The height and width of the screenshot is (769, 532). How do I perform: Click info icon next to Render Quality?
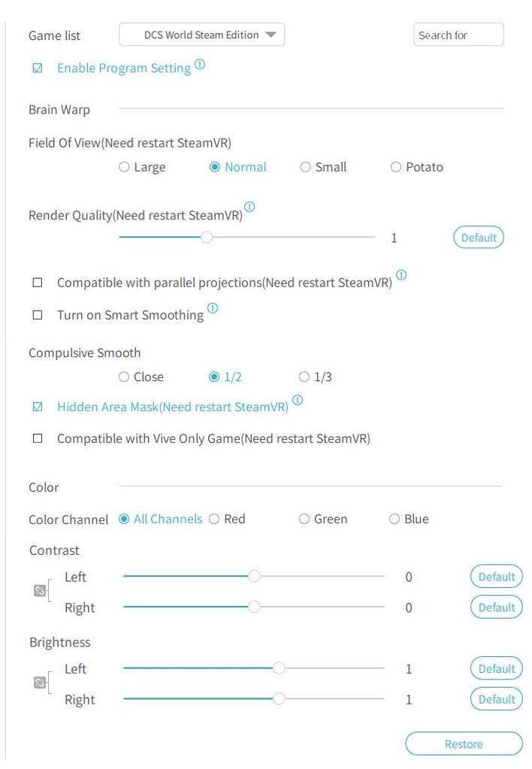tap(249, 207)
